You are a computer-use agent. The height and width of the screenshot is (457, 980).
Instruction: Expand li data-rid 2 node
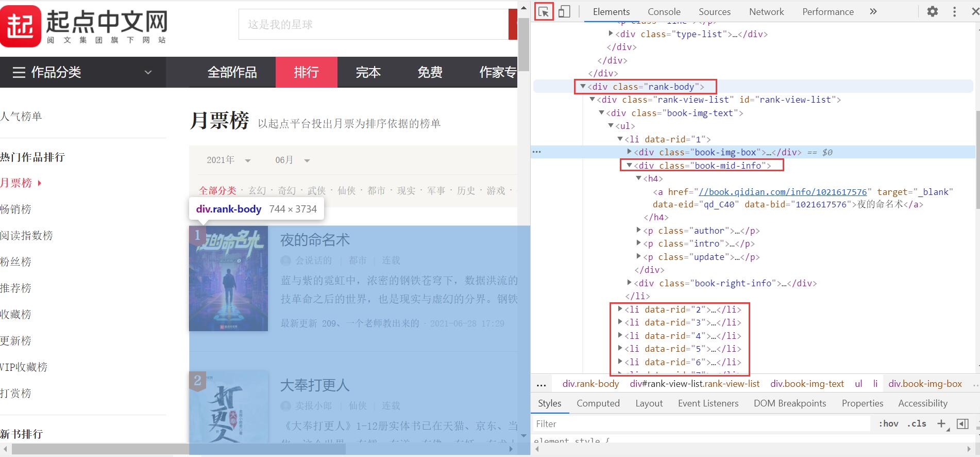click(x=620, y=309)
